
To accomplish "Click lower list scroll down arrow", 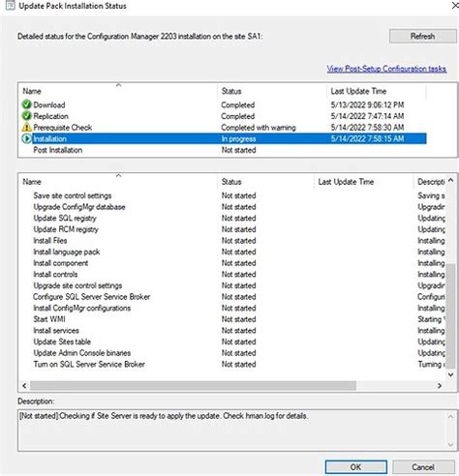I will tap(451, 374).
